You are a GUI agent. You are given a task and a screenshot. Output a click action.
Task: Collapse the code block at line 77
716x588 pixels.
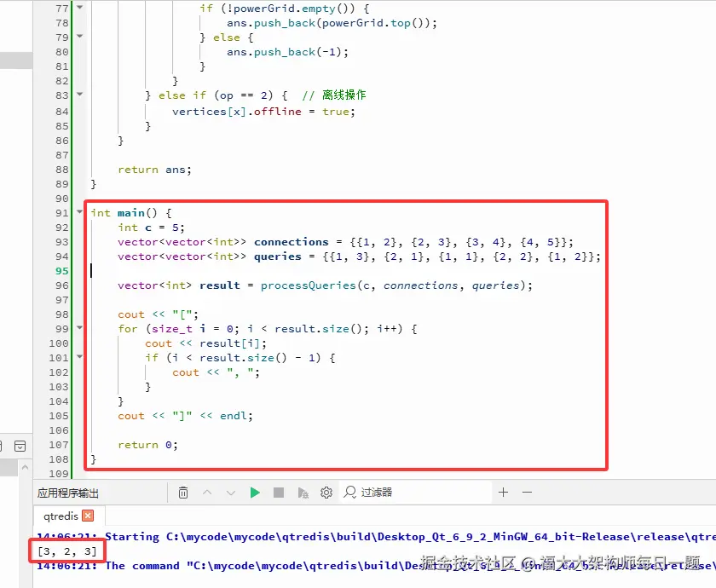80,8
